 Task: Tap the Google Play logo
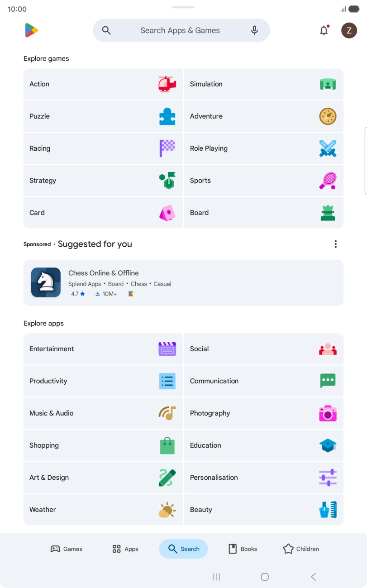pos(31,30)
